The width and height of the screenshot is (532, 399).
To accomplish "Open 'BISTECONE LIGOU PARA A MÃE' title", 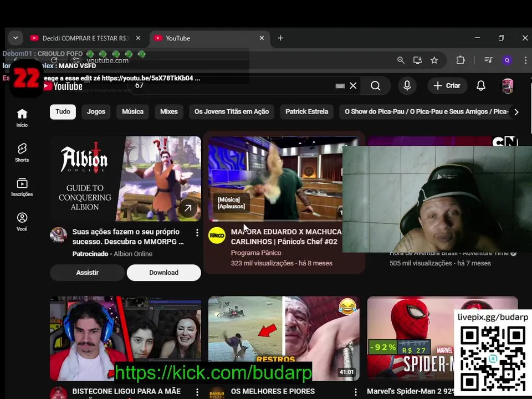I will [126, 391].
